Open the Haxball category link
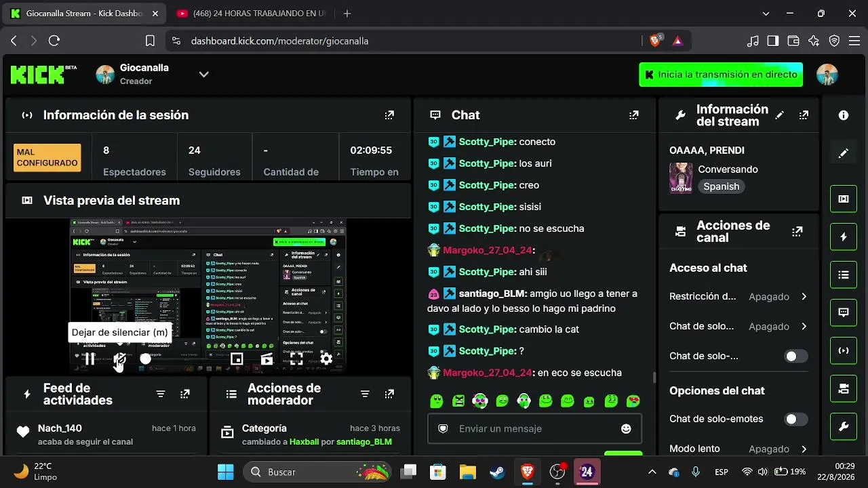This screenshot has height=488, width=868. pos(304,442)
